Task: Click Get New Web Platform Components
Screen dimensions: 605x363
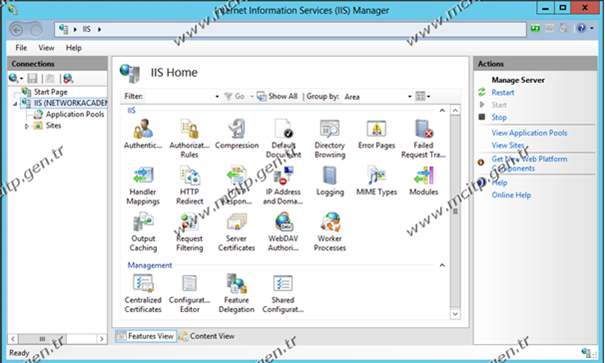Action: 529,164
